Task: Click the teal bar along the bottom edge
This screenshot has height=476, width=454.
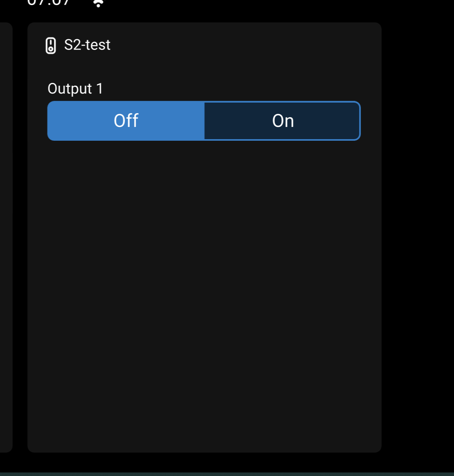Action: click(x=227, y=474)
